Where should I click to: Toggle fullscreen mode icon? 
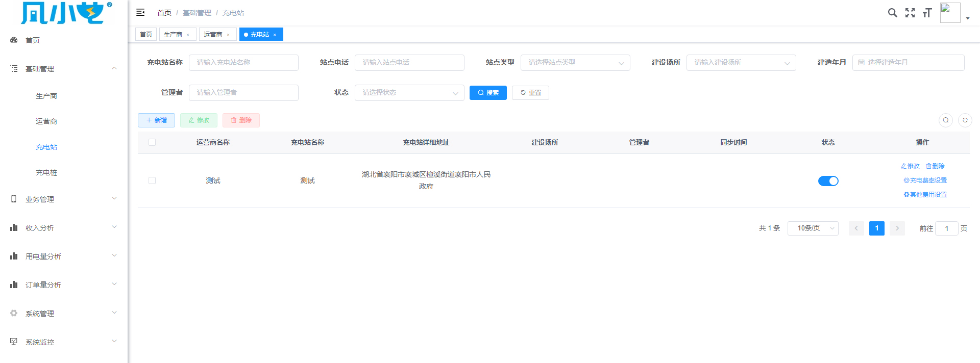tap(910, 13)
